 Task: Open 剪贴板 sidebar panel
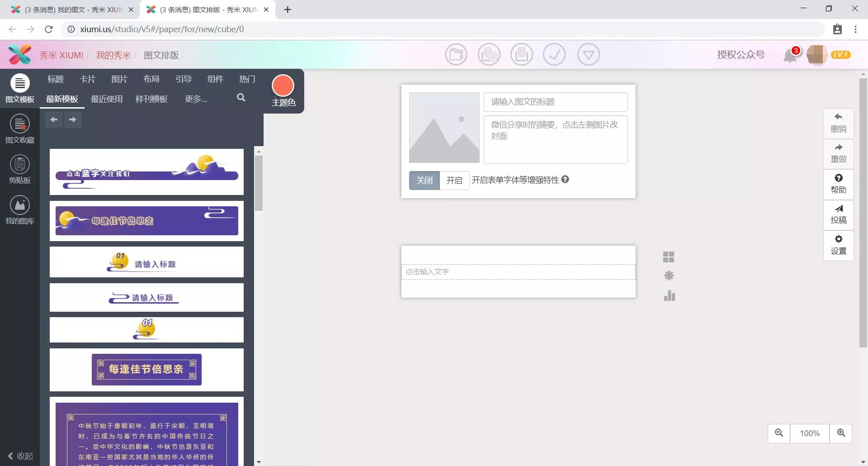20,170
